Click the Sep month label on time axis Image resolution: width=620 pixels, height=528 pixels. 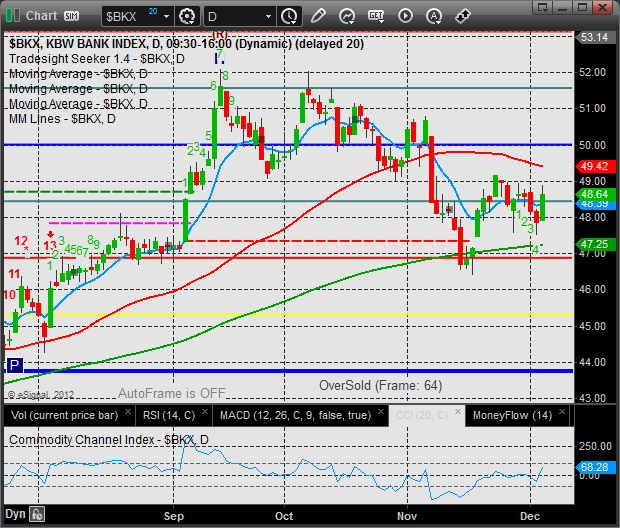(x=174, y=516)
